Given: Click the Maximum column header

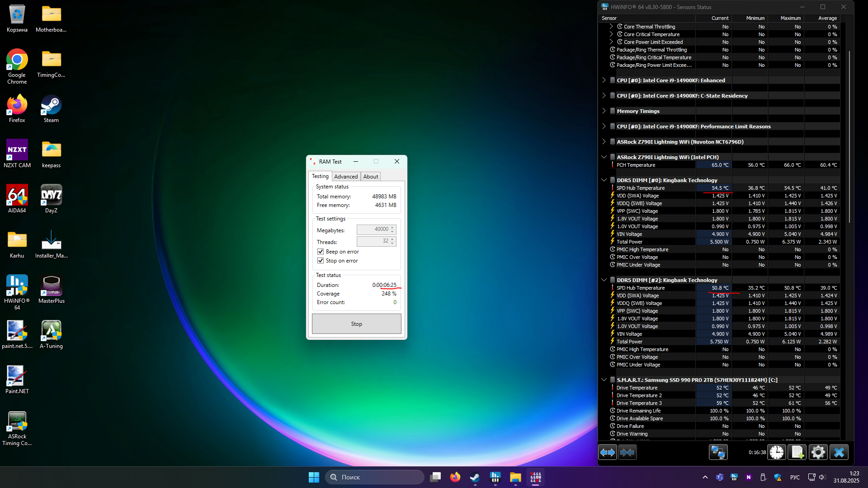Looking at the screenshot, I should (786, 18).
